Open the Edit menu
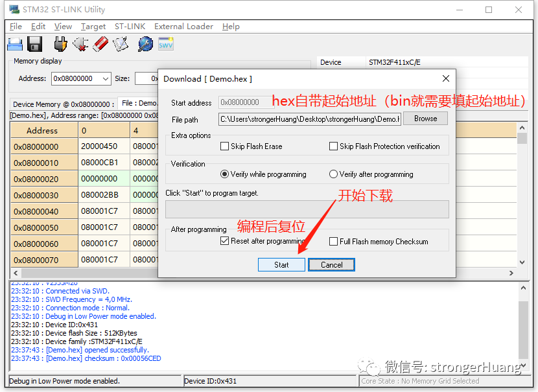 coord(38,27)
